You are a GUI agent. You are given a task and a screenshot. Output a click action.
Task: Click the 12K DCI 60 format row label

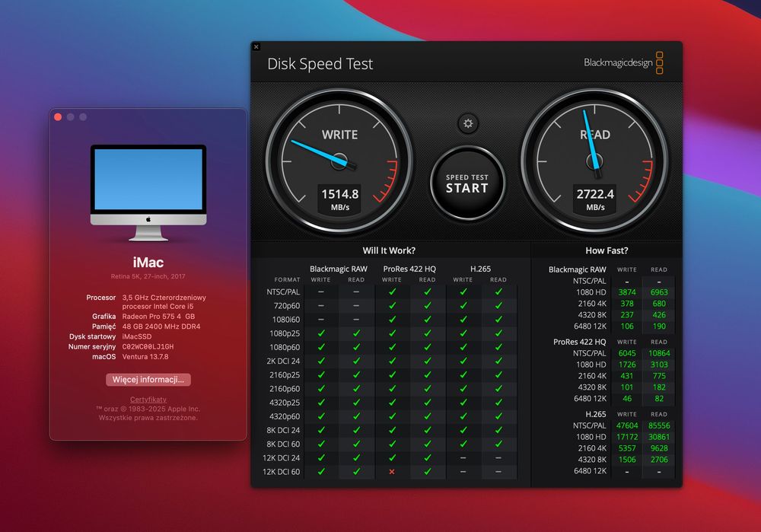click(281, 472)
